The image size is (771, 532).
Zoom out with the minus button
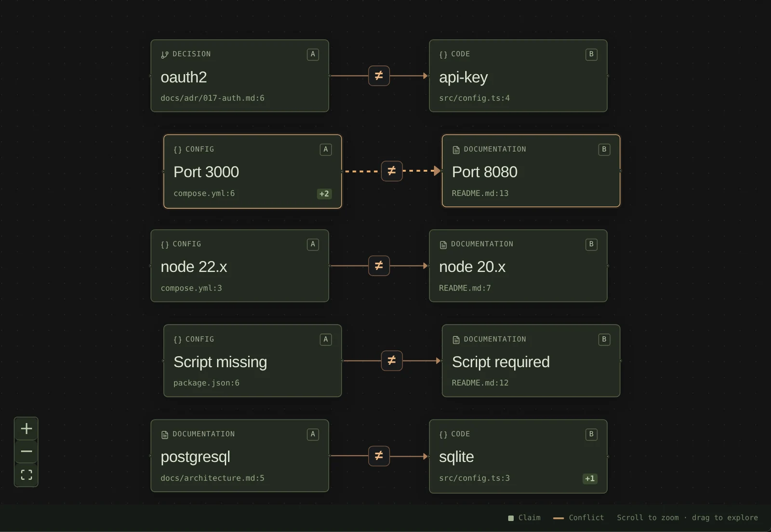coord(27,452)
